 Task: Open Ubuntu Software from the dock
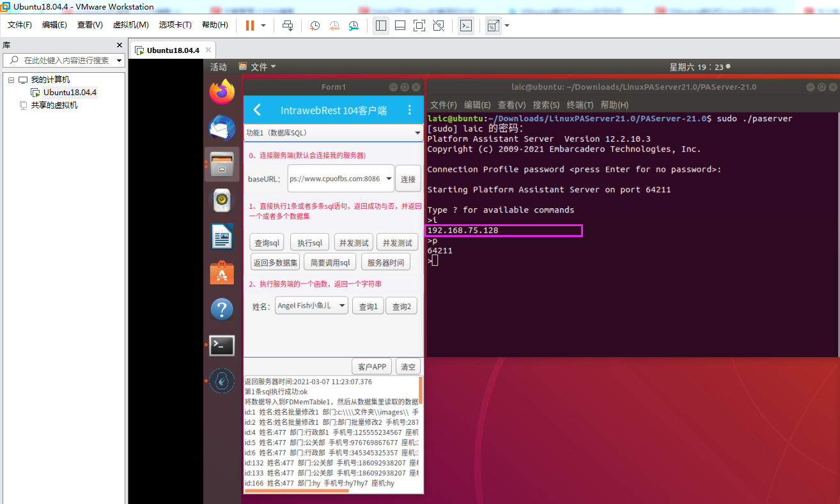click(222, 273)
